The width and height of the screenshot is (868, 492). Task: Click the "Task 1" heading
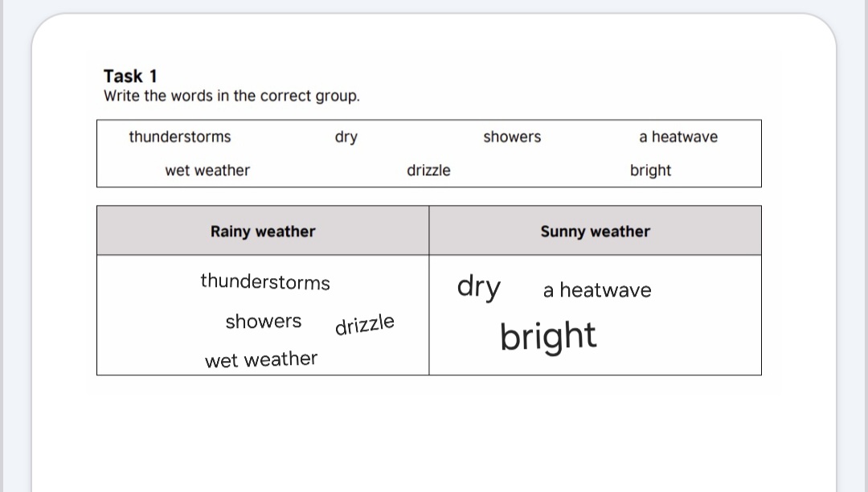[x=130, y=76]
